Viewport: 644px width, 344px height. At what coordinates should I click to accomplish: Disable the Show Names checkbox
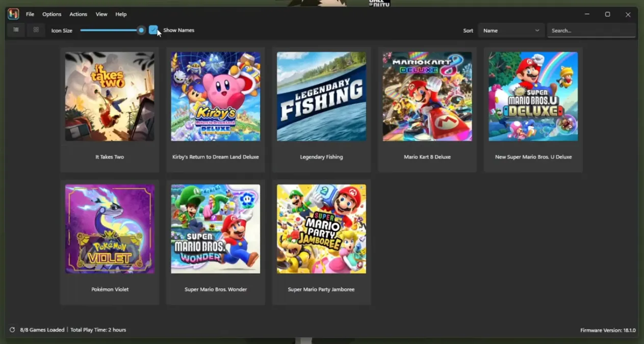(153, 30)
